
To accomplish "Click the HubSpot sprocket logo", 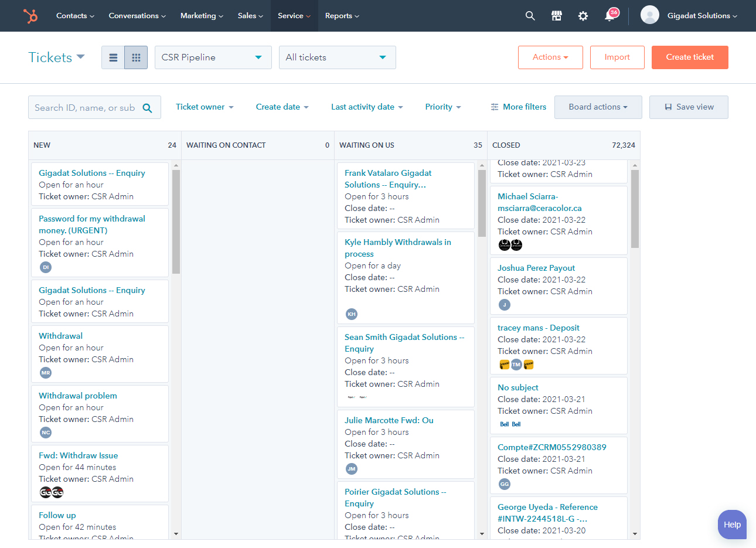I will (30, 16).
